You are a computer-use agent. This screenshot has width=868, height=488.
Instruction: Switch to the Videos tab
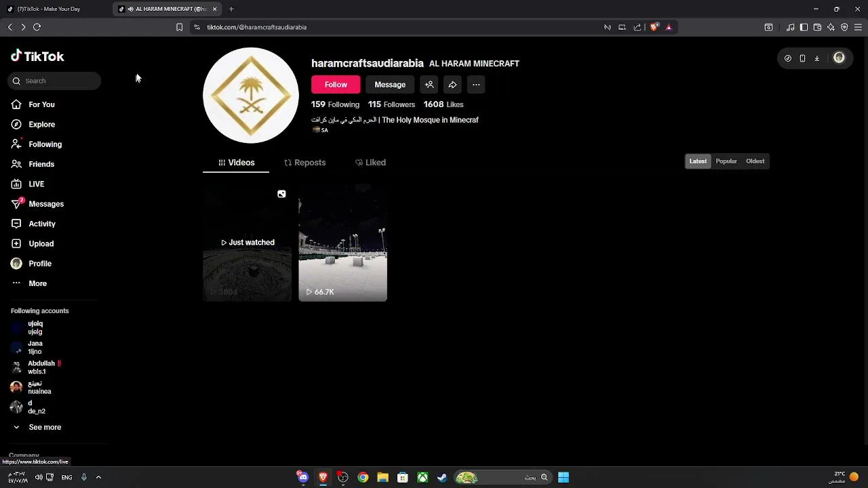(236, 163)
